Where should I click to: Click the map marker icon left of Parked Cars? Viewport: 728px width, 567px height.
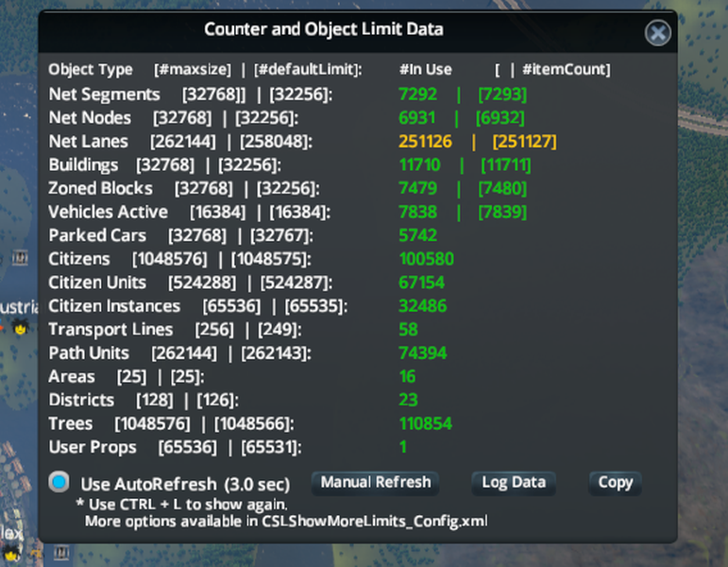pos(20,257)
